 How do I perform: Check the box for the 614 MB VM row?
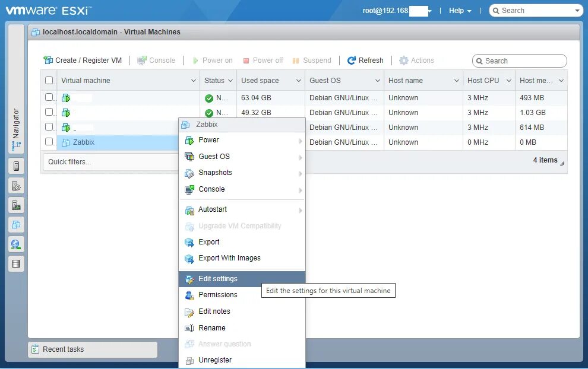point(49,126)
